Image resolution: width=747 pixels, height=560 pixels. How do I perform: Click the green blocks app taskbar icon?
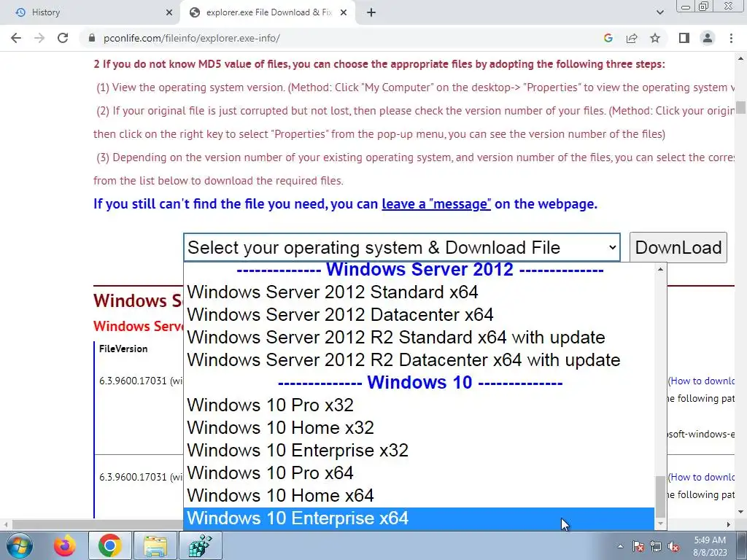(x=201, y=545)
